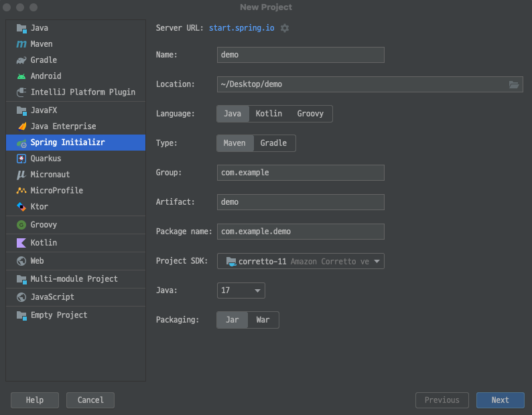Open the Quarkus generator label
The width and height of the screenshot is (532, 415).
tap(46, 159)
